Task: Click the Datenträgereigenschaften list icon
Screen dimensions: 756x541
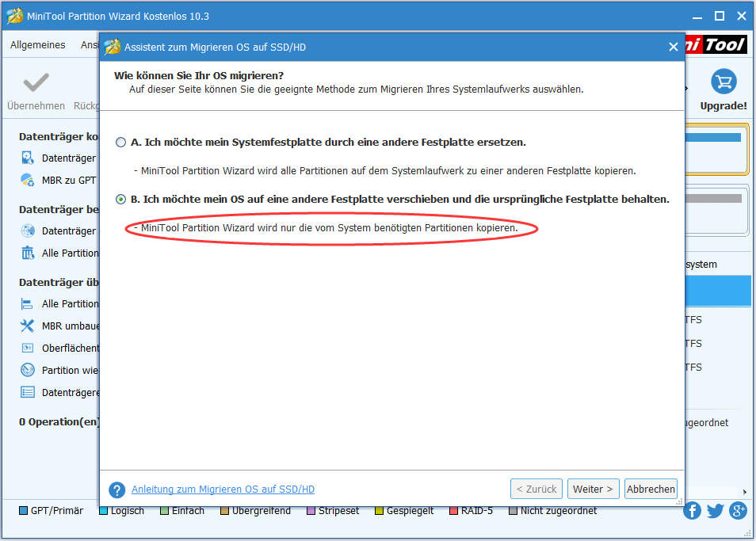Action: click(x=28, y=392)
